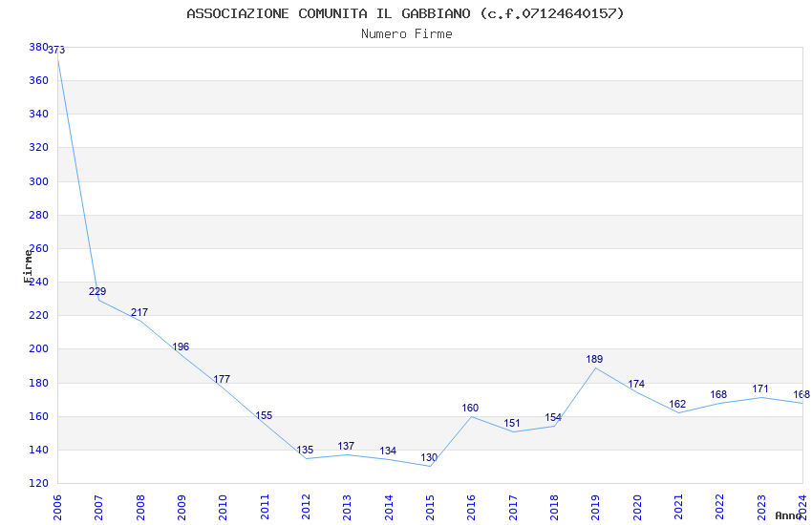Click the 2006 x-axis year label
The image size is (812, 525).
(57, 507)
